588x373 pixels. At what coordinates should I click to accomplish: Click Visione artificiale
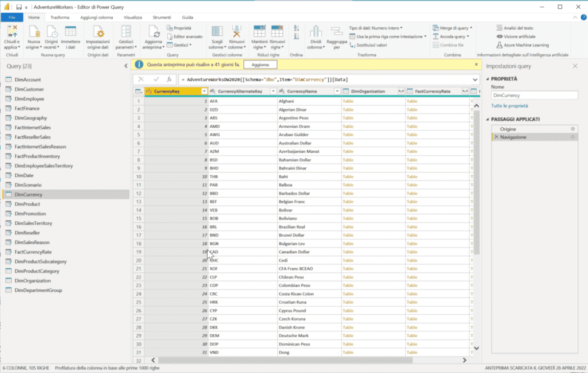tap(516, 37)
